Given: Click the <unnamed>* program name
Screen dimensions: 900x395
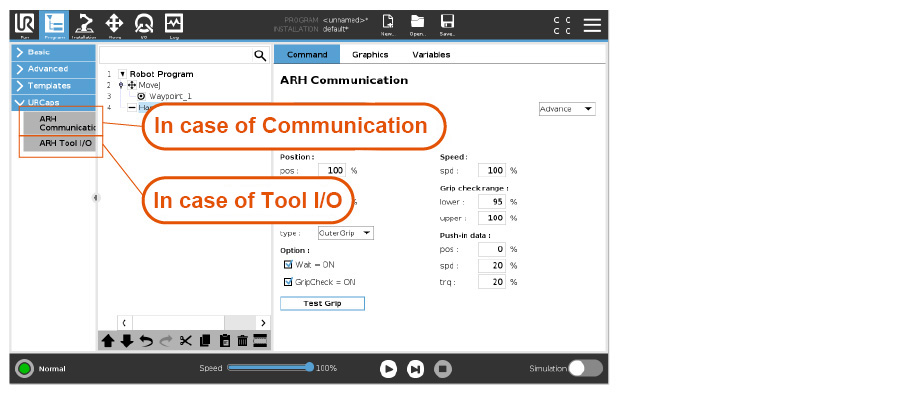Looking at the screenshot, I should (x=346, y=20).
